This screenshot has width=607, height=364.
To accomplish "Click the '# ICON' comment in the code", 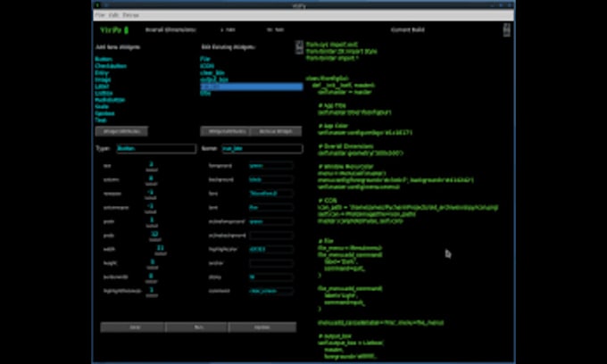I will pos(328,201).
